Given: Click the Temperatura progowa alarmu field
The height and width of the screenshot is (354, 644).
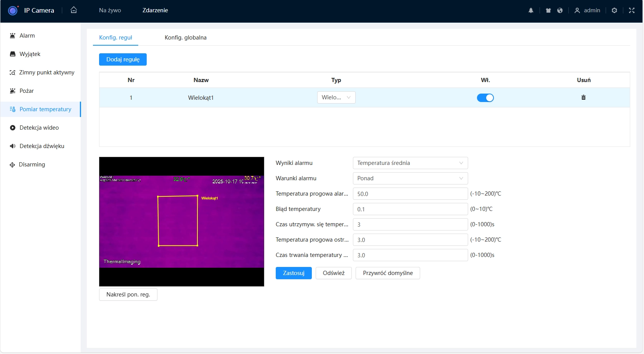Looking at the screenshot, I should pyautogui.click(x=410, y=194).
